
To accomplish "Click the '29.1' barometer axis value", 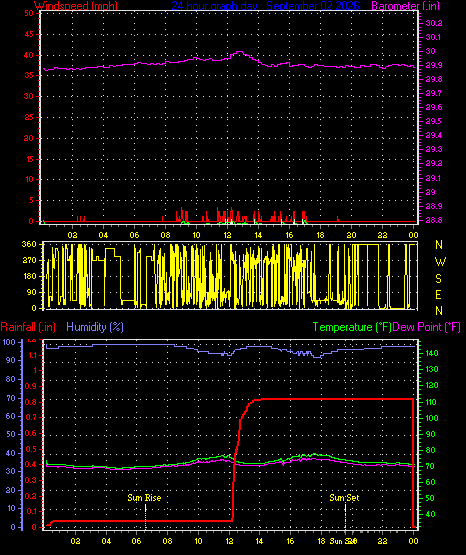I will pos(433,178).
